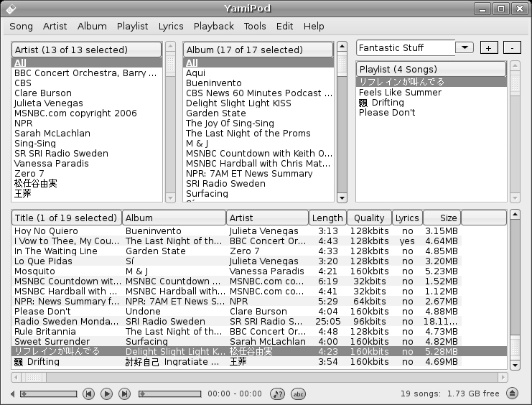Open the Fantastic Stuff playlist dropdown
The image size is (532, 405).
pos(465,47)
